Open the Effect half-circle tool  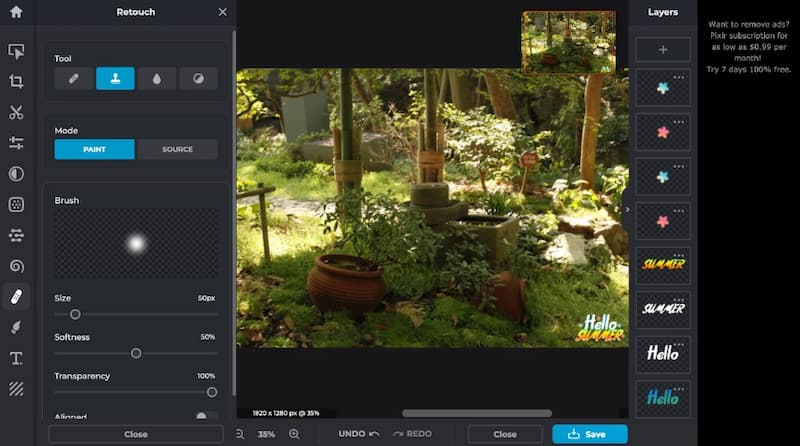coord(16,174)
